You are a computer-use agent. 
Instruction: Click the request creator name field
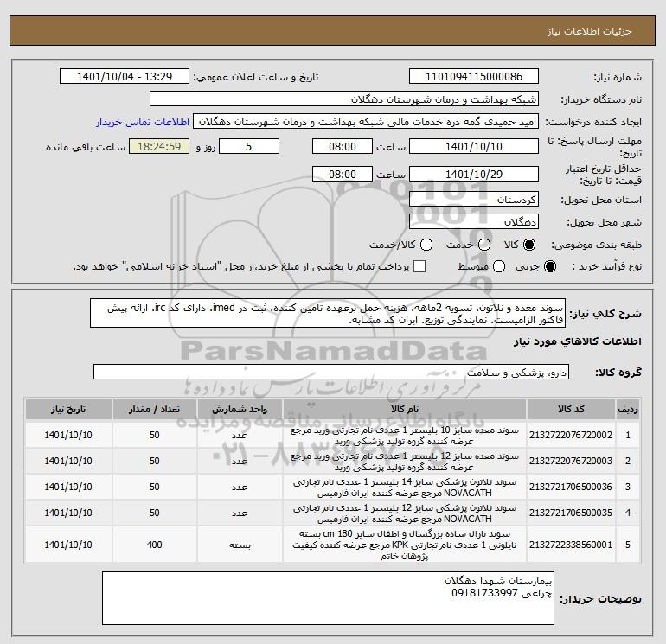pos(366,122)
